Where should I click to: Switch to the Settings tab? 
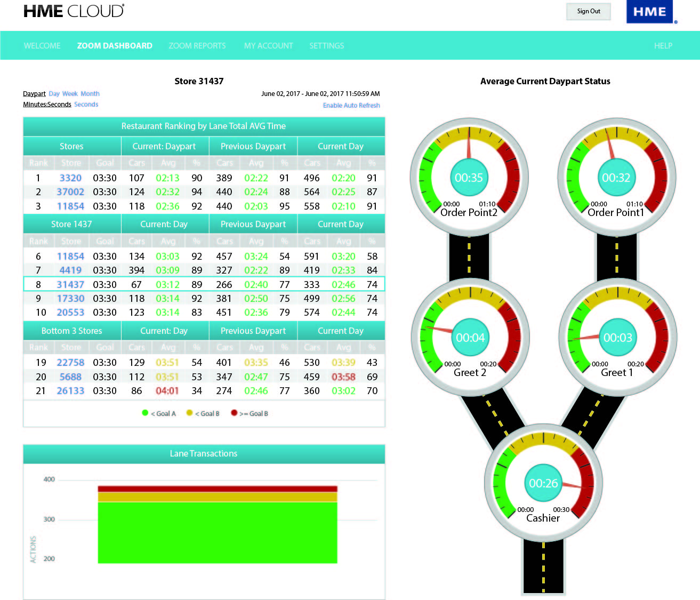327,46
